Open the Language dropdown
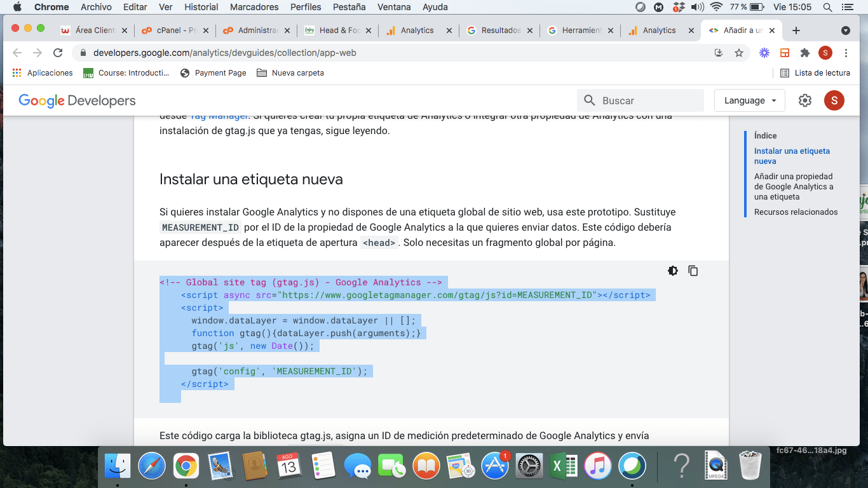 (x=750, y=100)
